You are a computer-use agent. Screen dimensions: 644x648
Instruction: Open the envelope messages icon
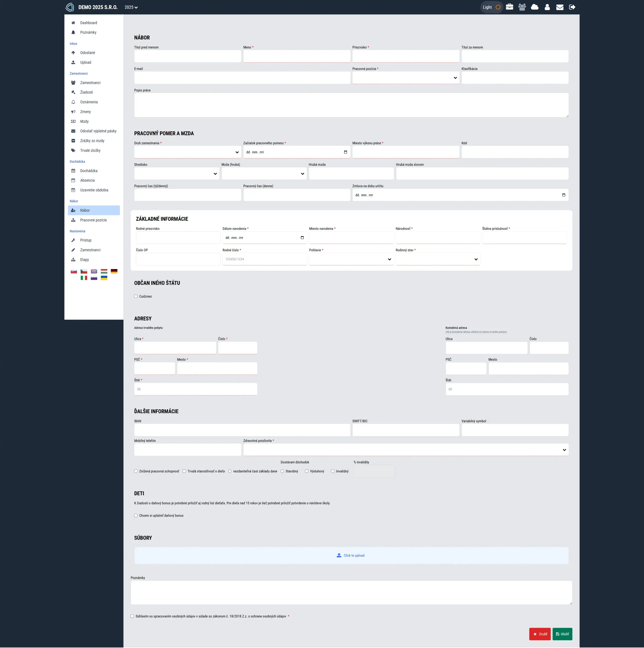pyautogui.click(x=559, y=7)
